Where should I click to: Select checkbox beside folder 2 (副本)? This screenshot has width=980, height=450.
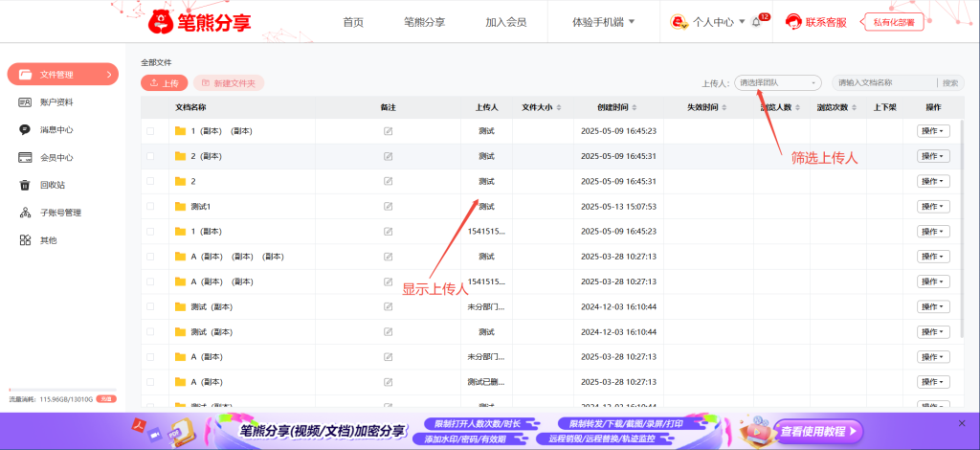(x=149, y=156)
